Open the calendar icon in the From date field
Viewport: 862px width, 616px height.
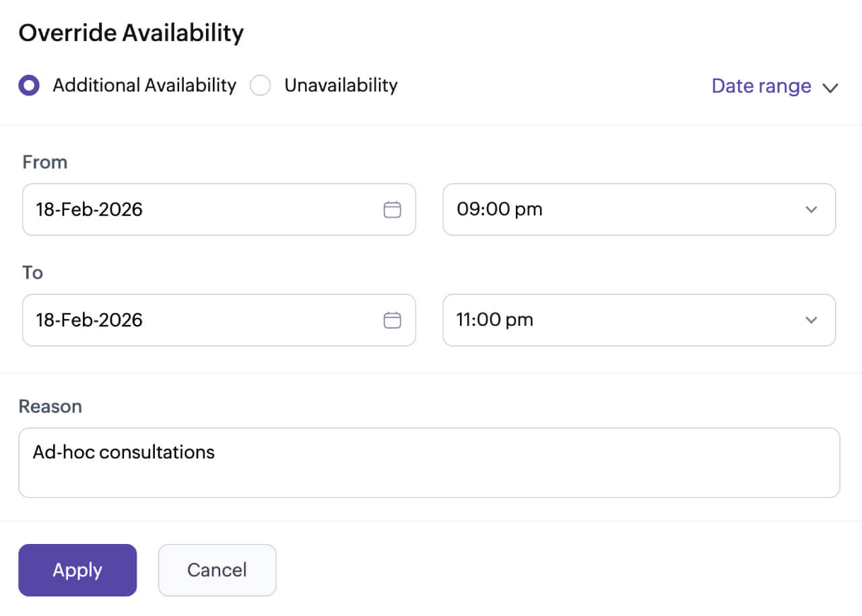pos(392,209)
